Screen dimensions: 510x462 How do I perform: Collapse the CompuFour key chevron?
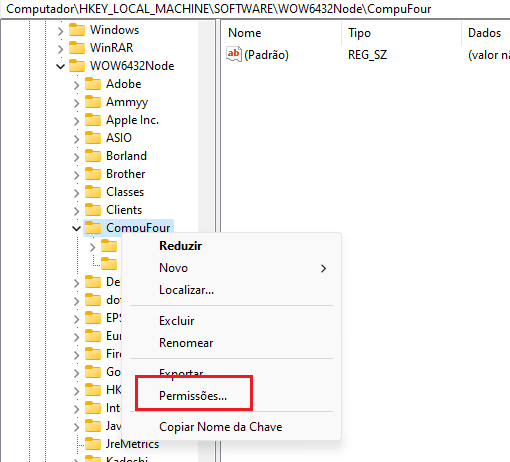pyautogui.click(x=76, y=228)
